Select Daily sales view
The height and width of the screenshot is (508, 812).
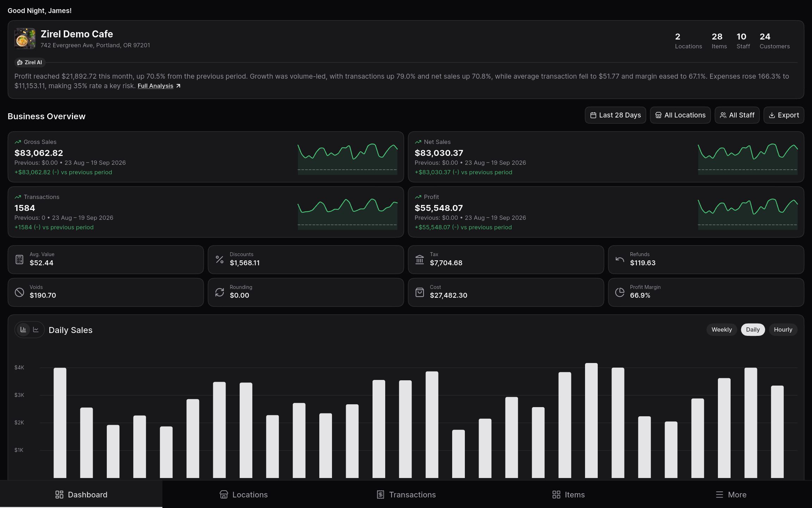[753, 329]
